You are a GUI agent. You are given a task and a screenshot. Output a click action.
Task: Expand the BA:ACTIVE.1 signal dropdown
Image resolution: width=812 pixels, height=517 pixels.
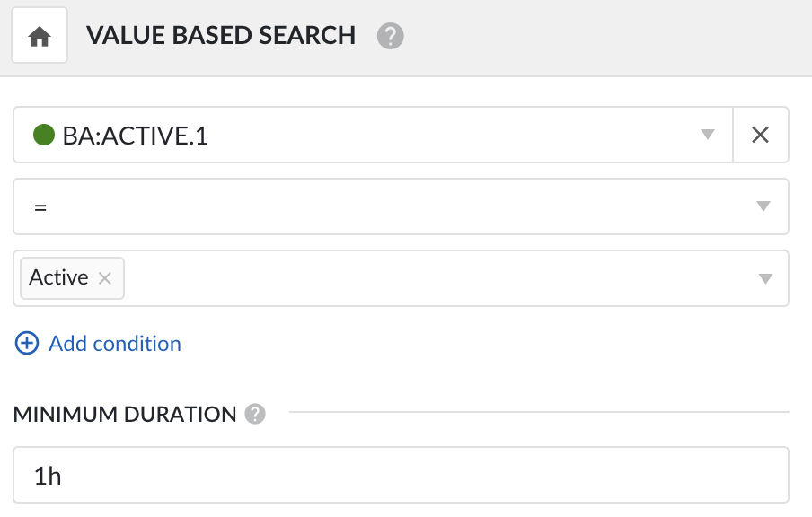pos(707,134)
